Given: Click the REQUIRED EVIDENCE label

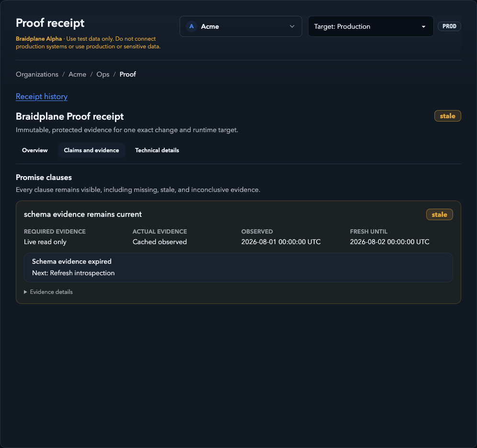Looking at the screenshot, I should [x=55, y=232].
